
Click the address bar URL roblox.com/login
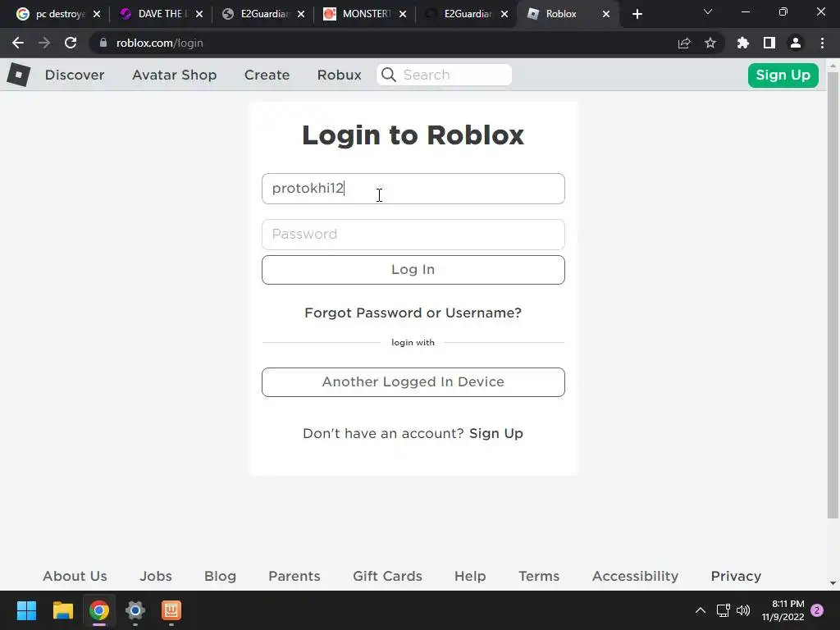point(160,43)
